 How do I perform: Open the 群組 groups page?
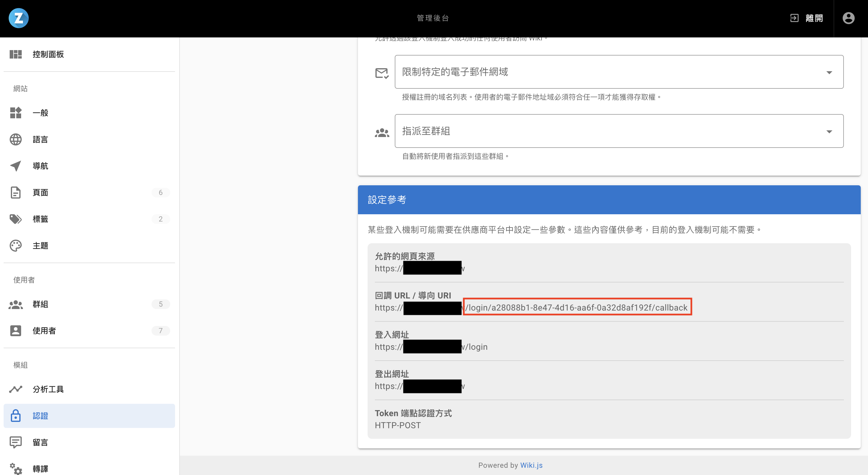coord(89,304)
